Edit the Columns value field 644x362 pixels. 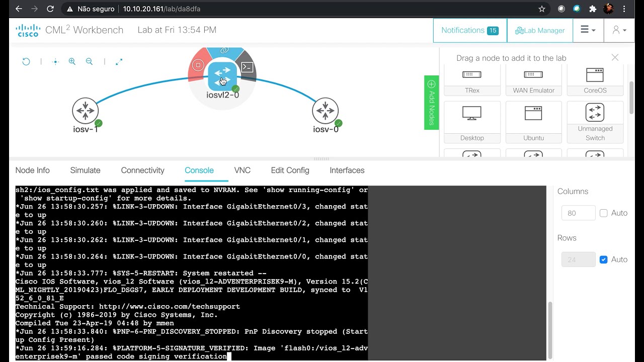(x=578, y=213)
